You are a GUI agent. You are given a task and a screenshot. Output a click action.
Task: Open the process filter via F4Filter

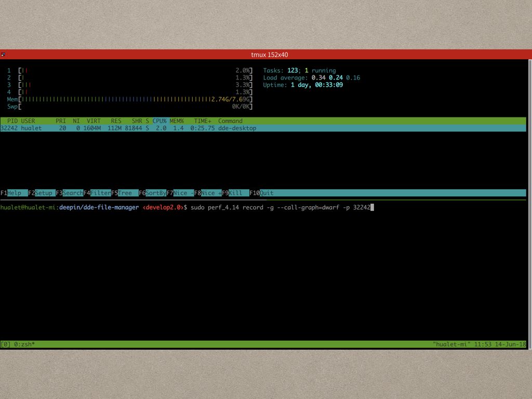pos(96,193)
